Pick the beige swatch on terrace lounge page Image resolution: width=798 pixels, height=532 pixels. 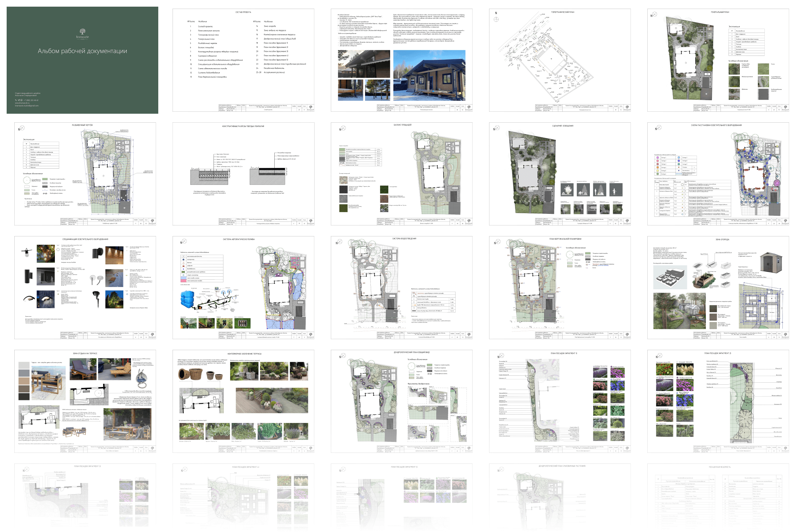point(24,381)
